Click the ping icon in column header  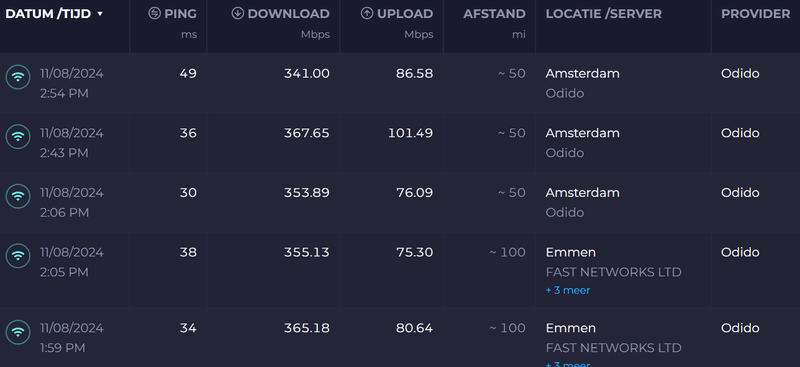click(x=154, y=13)
